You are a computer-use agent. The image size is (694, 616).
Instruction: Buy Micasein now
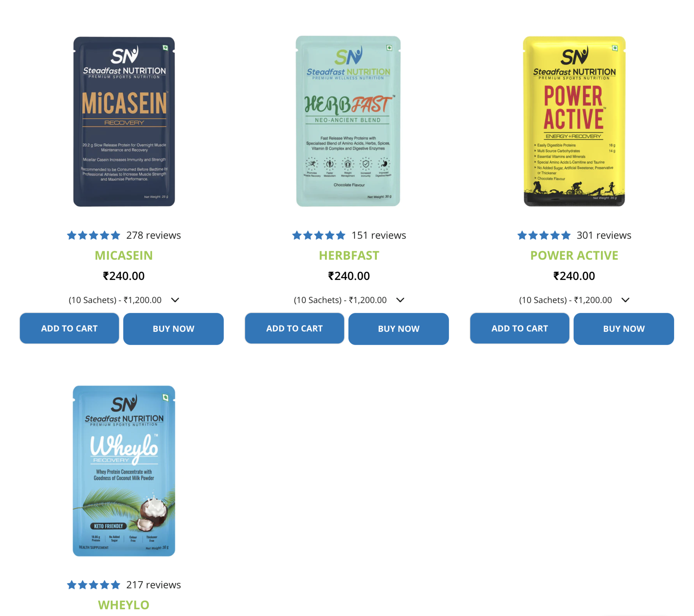173,329
